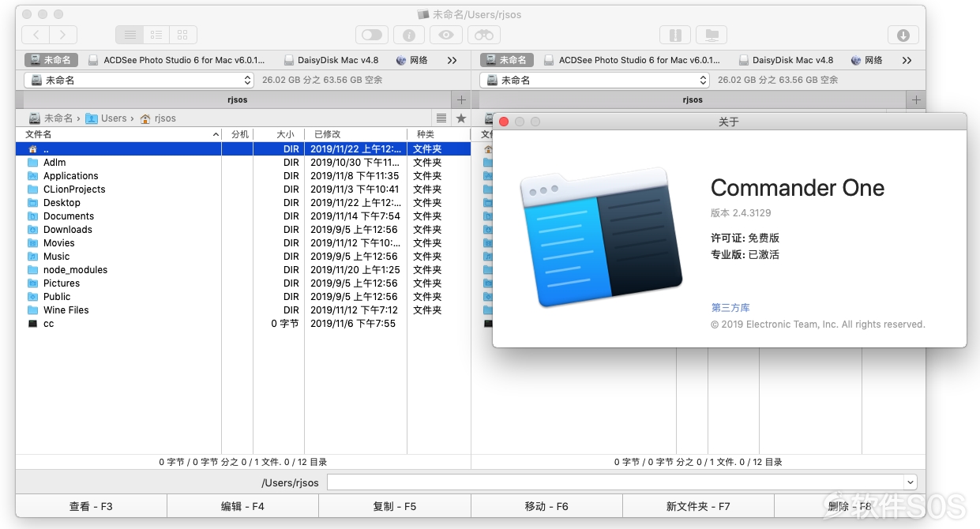This screenshot has width=980, height=529.
Task: Click 未命名 in left breadcrumb path
Action: tap(51, 118)
